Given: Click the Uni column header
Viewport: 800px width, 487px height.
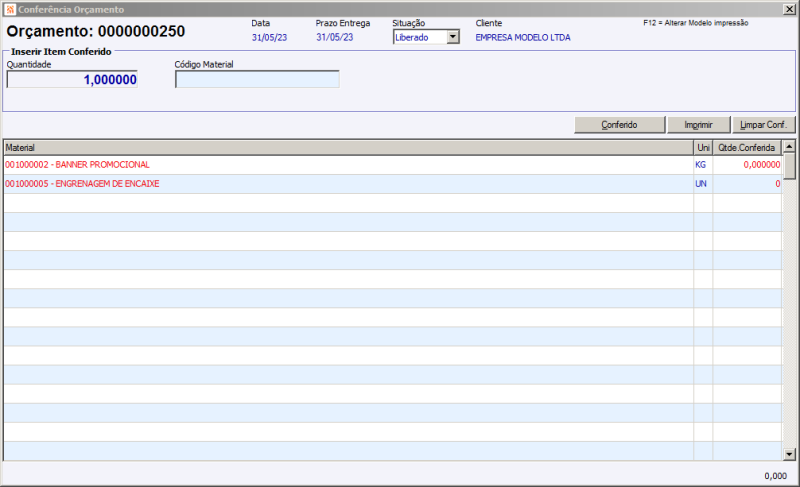Looking at the screenshot, I should coord(703,148).
